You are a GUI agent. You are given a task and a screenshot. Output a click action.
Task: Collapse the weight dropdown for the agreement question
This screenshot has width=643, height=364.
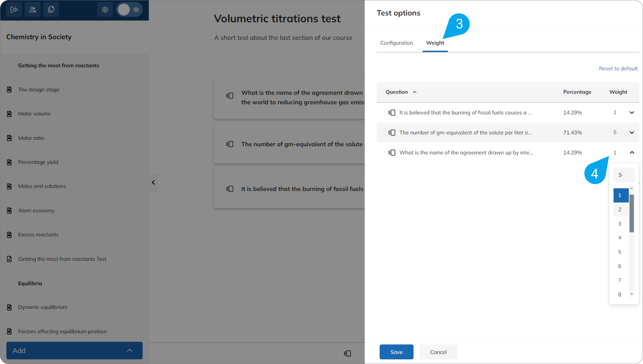[x=632, y=152]
